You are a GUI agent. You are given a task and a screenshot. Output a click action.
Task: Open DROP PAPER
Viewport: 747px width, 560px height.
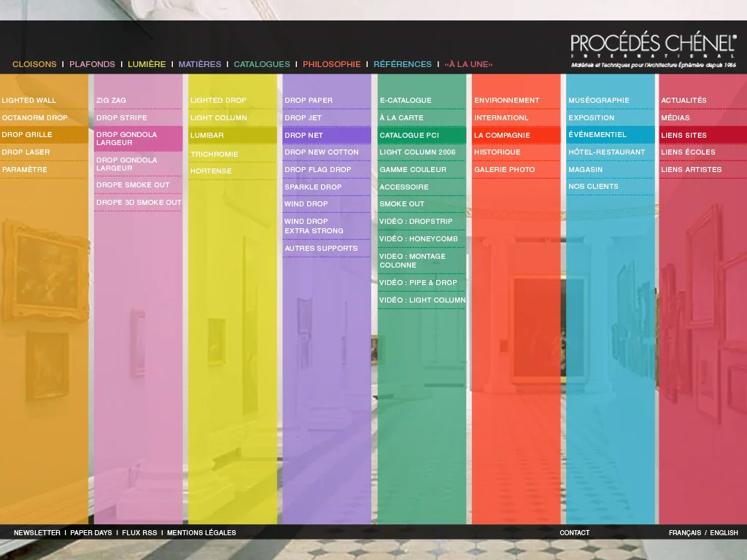[309, 101]
